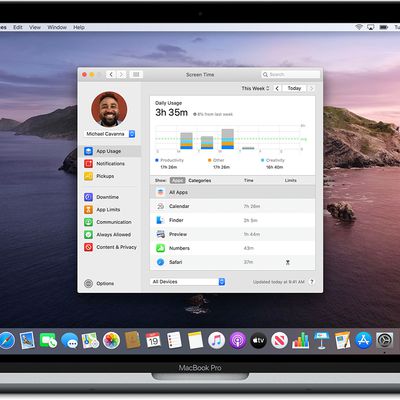Open Reminders from the Dock
Screen dimensions: 400x400
point(174,341)
